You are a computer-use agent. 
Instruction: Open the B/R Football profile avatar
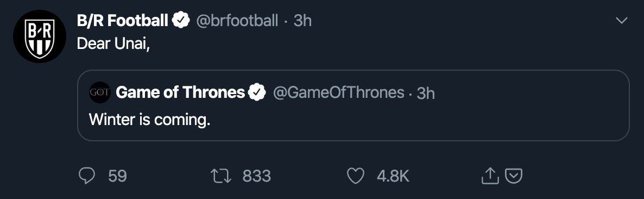point(40,36)
